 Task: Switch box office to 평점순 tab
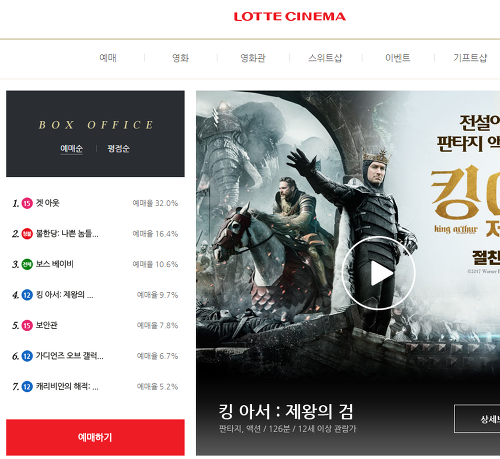click(118, 148)
